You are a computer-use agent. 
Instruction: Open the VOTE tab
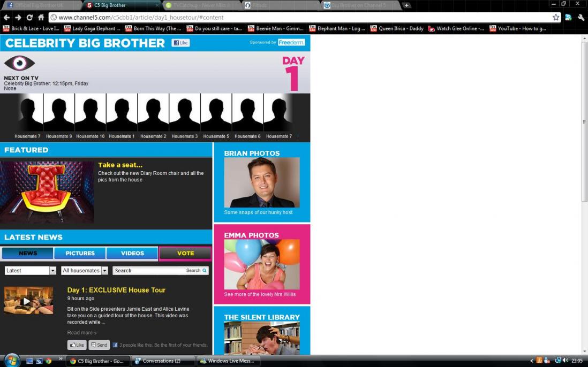(185, 253)
